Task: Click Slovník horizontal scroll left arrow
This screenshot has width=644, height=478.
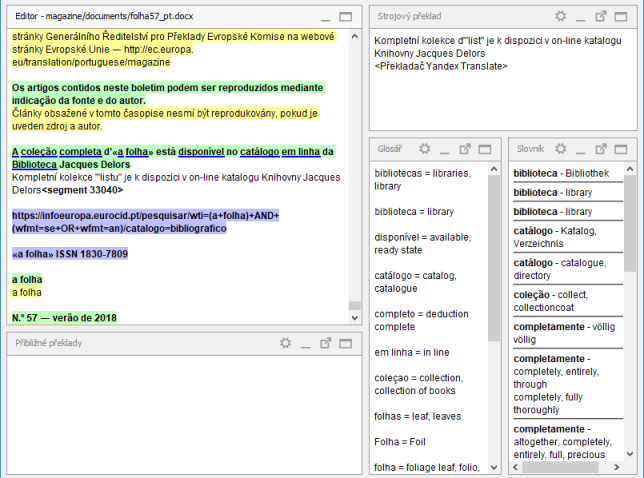Action: 515,467
